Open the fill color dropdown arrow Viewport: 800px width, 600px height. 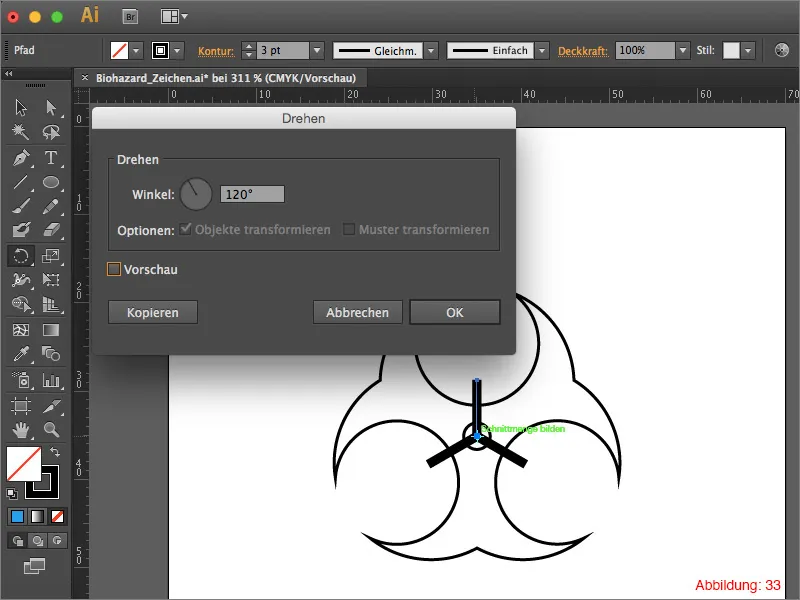click(136, 51)
